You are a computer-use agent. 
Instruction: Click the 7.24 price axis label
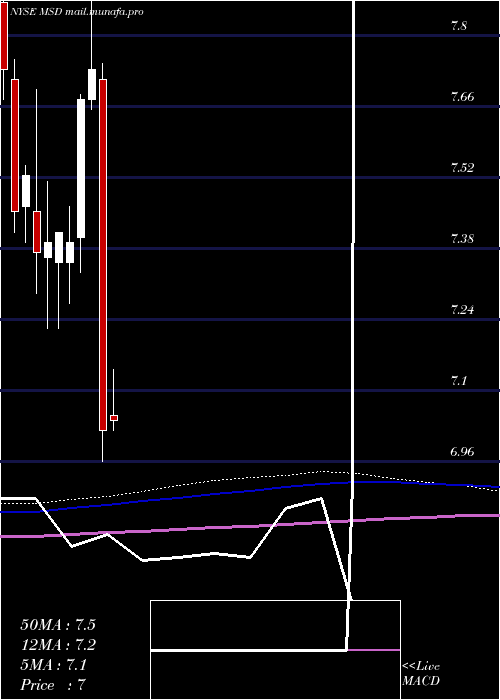[462, 310]
